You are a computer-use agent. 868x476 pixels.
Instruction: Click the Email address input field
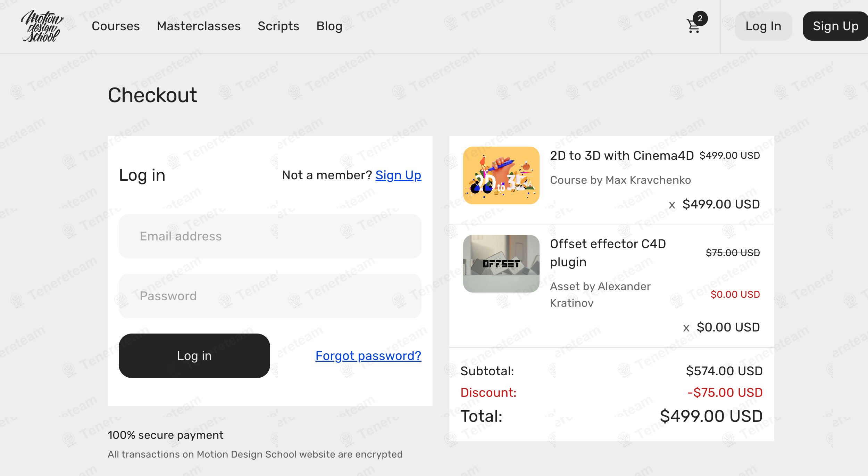click(270, 236)
